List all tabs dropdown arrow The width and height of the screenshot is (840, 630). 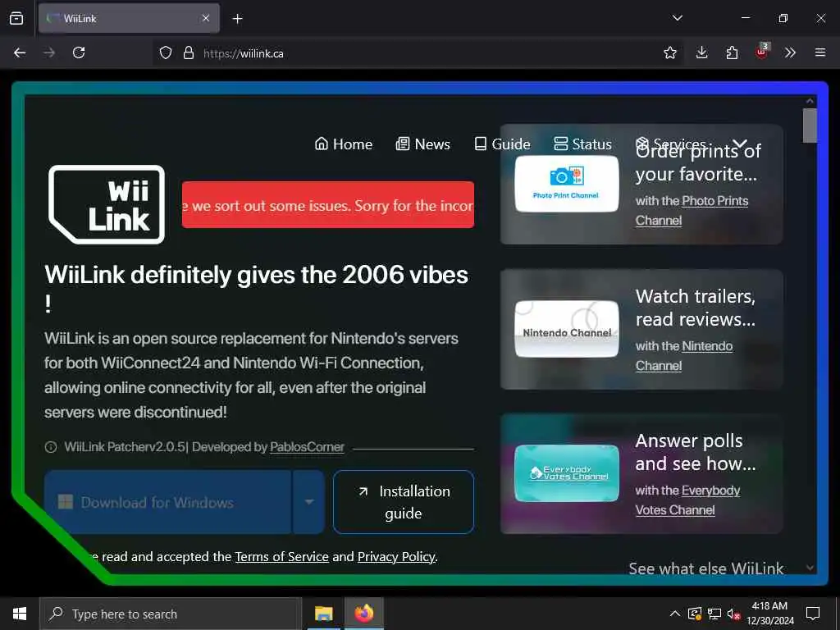pos(677,18)
